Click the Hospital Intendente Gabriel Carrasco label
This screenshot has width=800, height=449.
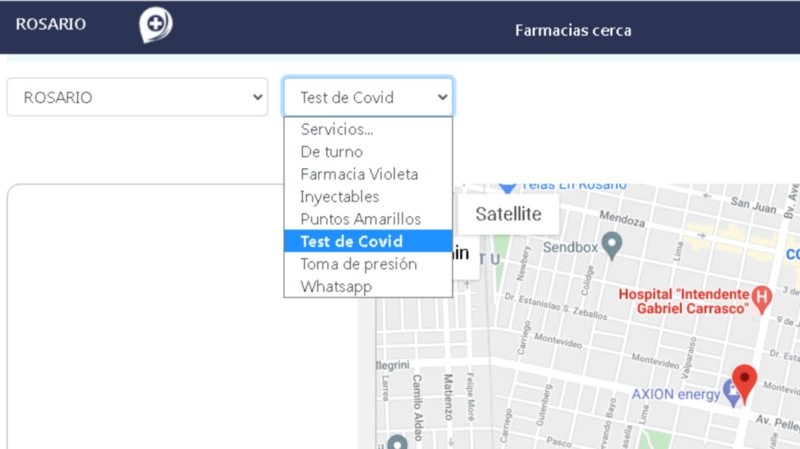click(683, 301)
